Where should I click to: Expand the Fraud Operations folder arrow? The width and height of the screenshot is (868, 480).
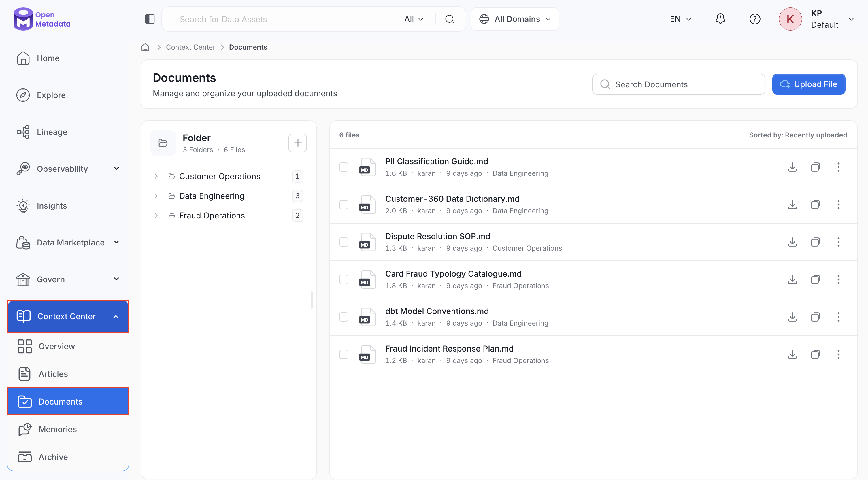[x=156, y=215]
